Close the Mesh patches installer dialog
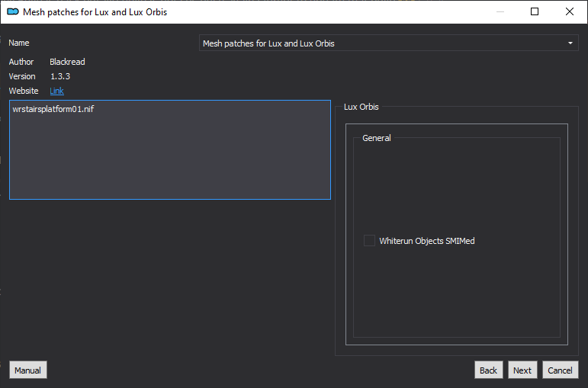588x388 pixels. tap(569, 11)
